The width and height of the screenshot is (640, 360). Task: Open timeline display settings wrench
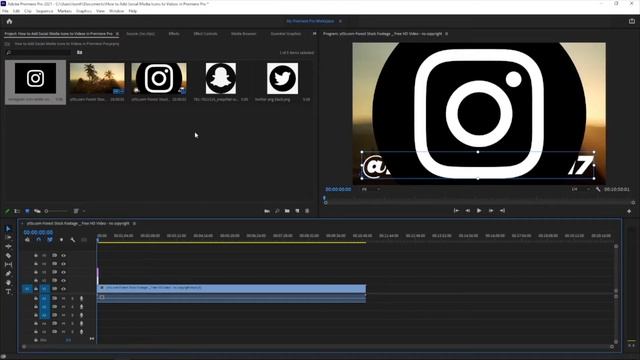pyautogui.click(x=73, y=240)
